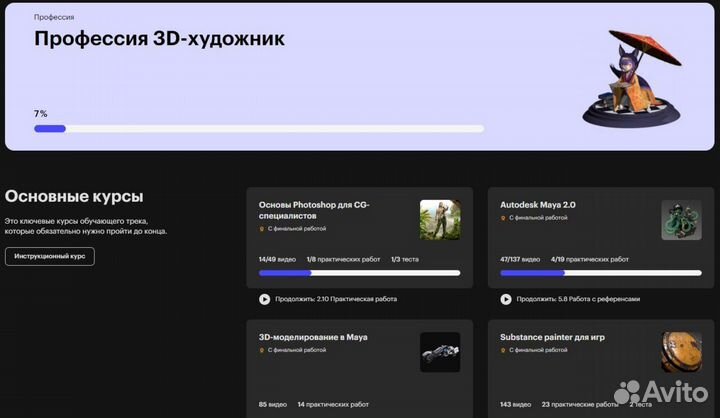Click the 143 видео counter
720x418 pixels.
click(x=515, y=404)
